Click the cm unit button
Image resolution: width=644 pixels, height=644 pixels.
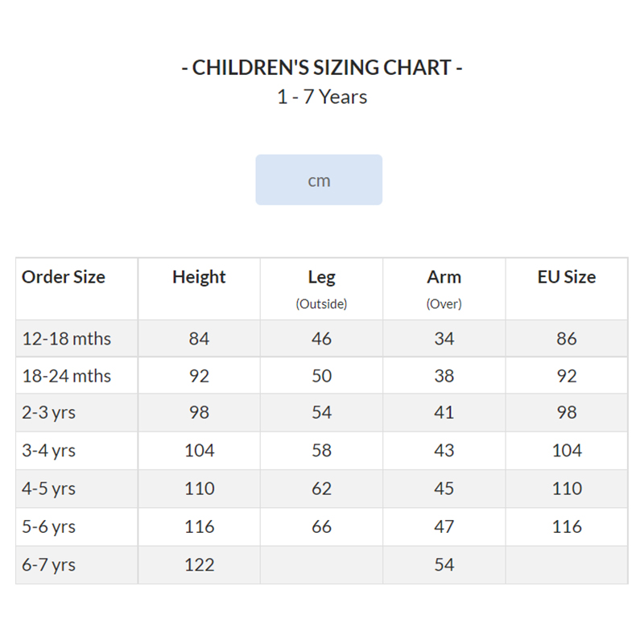(x=319, y=180)
